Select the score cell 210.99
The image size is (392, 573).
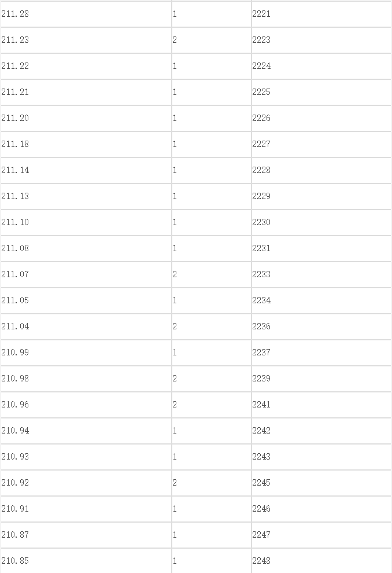coord(86,352)
